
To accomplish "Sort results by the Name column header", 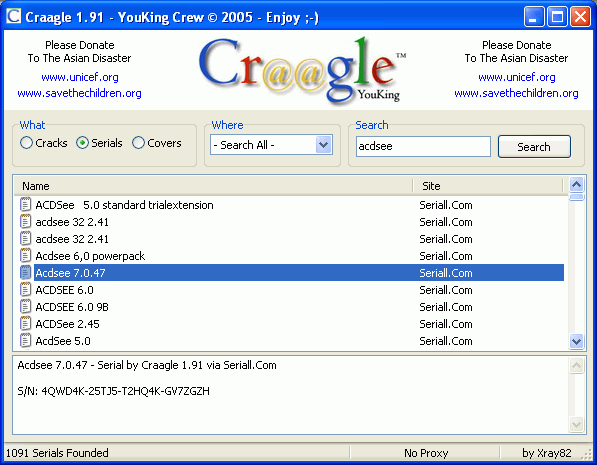I will (214, 186).
